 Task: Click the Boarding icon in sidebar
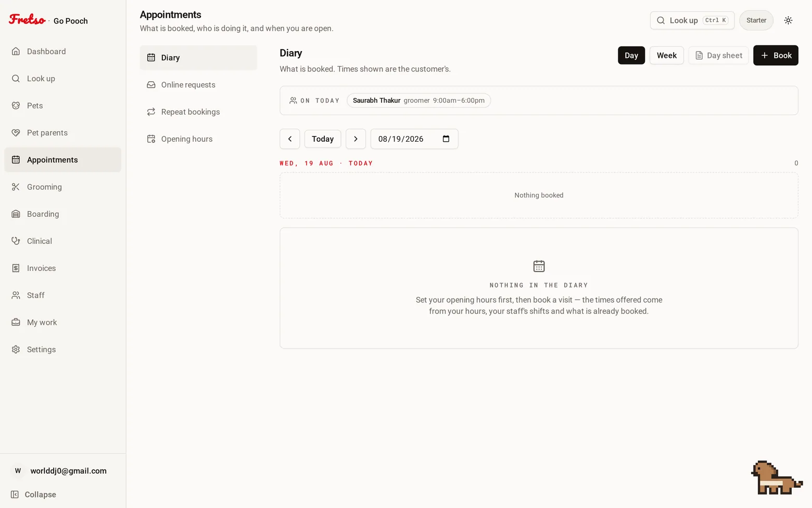point(16,214)
